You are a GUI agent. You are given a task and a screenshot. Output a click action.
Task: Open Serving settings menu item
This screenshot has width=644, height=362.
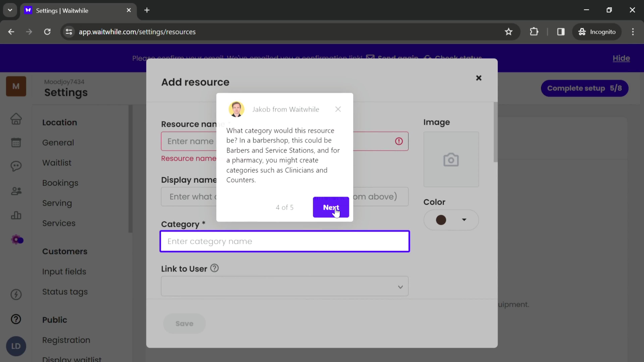point(57,203)
